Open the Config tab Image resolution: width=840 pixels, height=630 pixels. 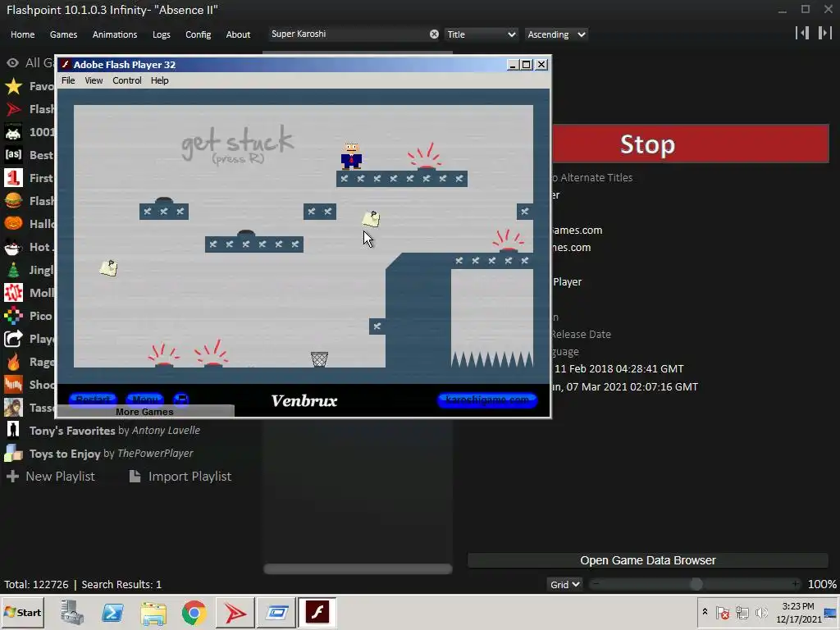tap(199, 34)
